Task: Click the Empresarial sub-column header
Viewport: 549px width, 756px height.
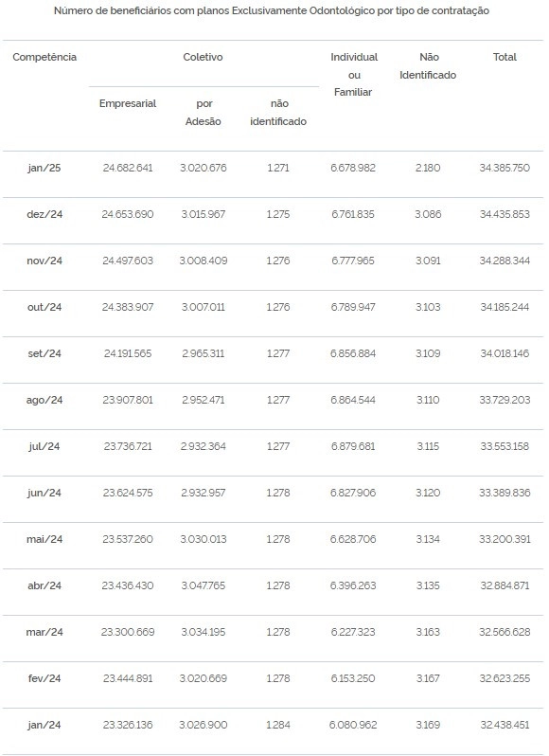Action: (x=128, y=103)
